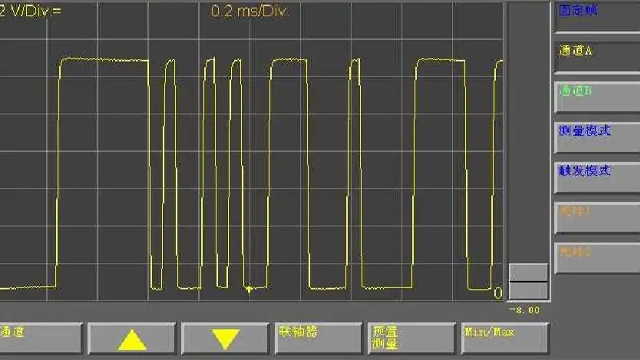The image size is (640, 360).
Task: Click the 通道 button in the bottom bar
Action: click(40, 338)
